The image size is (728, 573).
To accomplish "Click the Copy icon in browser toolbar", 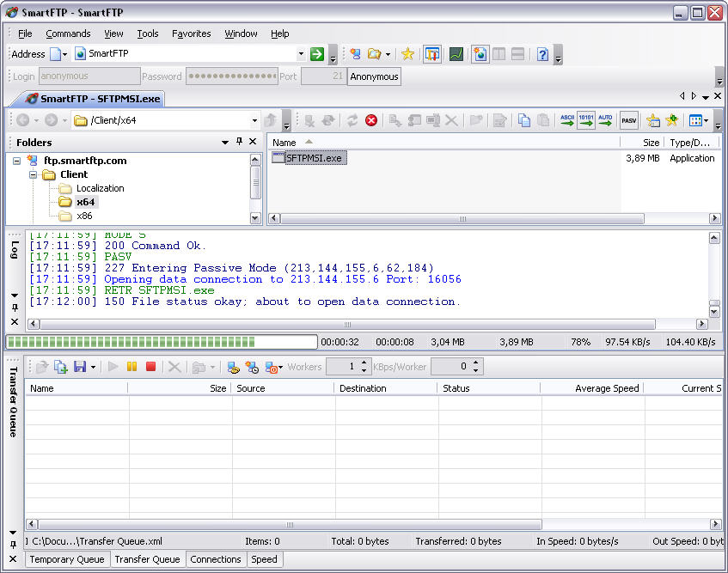I will [x=524, y=120].
